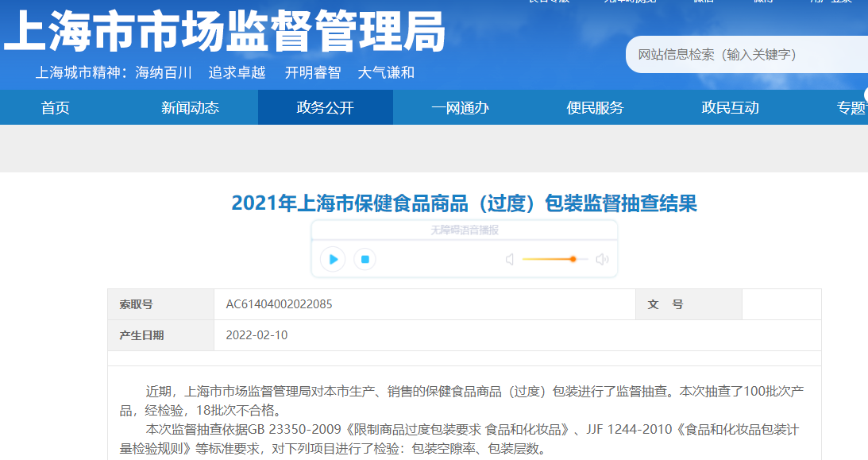Viewport: 868px width, 460px height.
Task: Open the 首页 navigation item
Action: coord(56,107)
